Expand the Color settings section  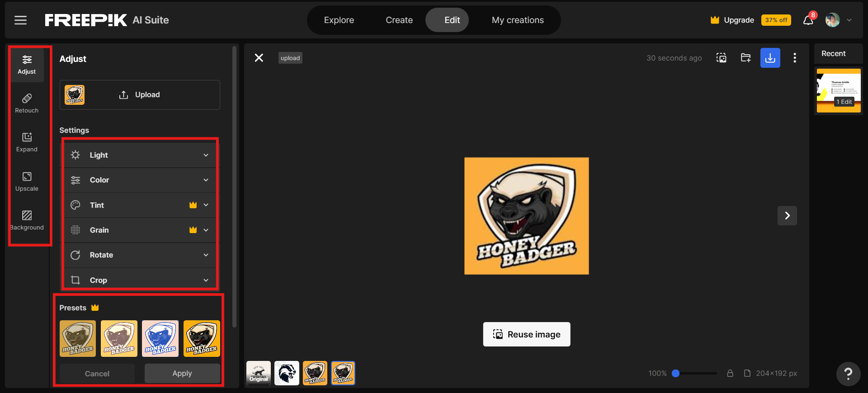tap(140, 180)
